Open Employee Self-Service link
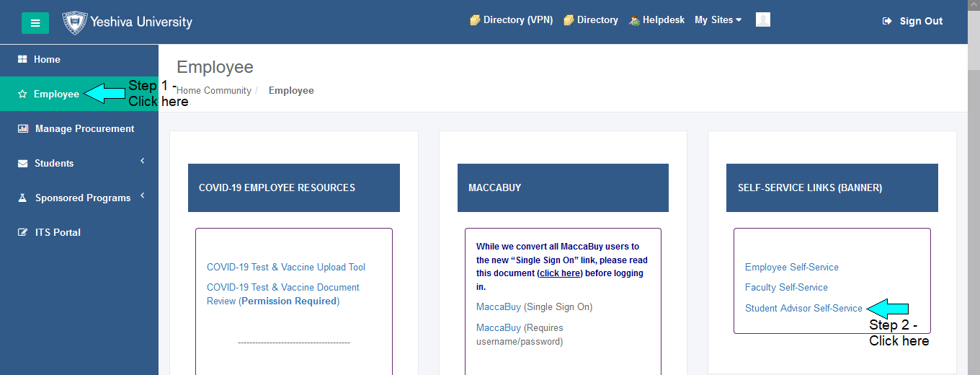The height and width of the screenshot is (375, 980). pos(792,267)
